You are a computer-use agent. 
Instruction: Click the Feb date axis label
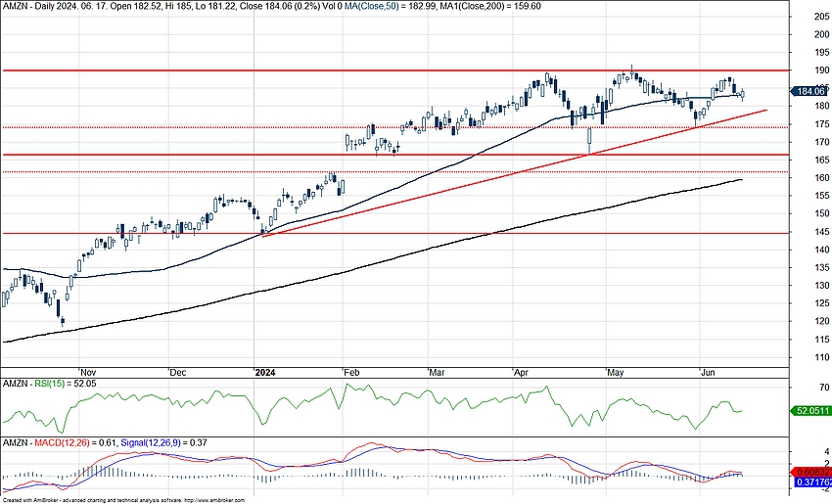pyautogui.click(x=351, y=373)
